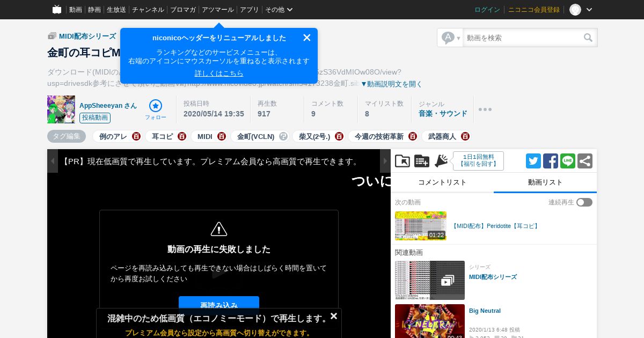Click the niconico TV logo icon
This screenshot has height=338, width=644.
(x=57, y=10)
